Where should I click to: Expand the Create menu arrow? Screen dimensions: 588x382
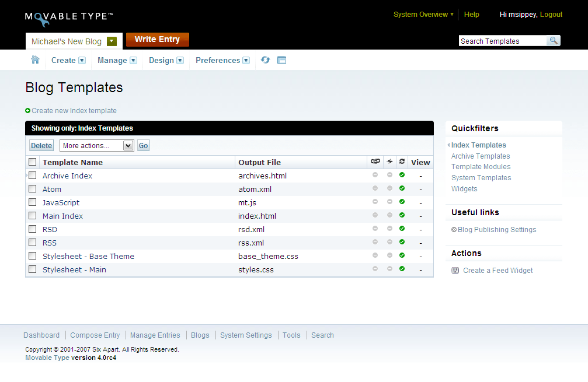82,60
